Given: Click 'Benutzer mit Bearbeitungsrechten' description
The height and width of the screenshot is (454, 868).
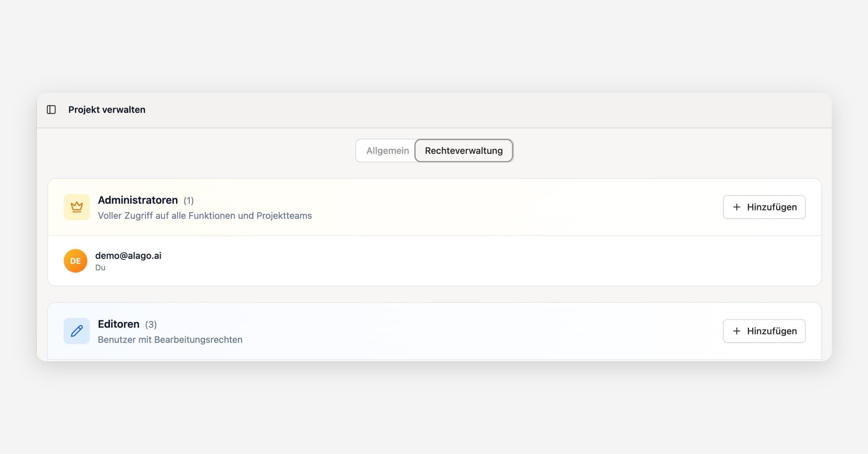Looking at the screenshot, I should coord(170,340).
